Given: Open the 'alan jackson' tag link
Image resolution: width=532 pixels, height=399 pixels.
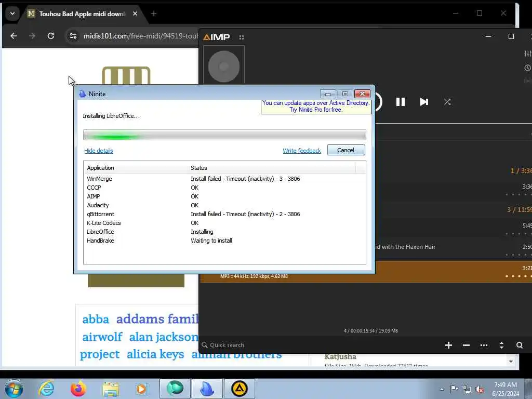Looking at the screenshot, I should point(164,337).
